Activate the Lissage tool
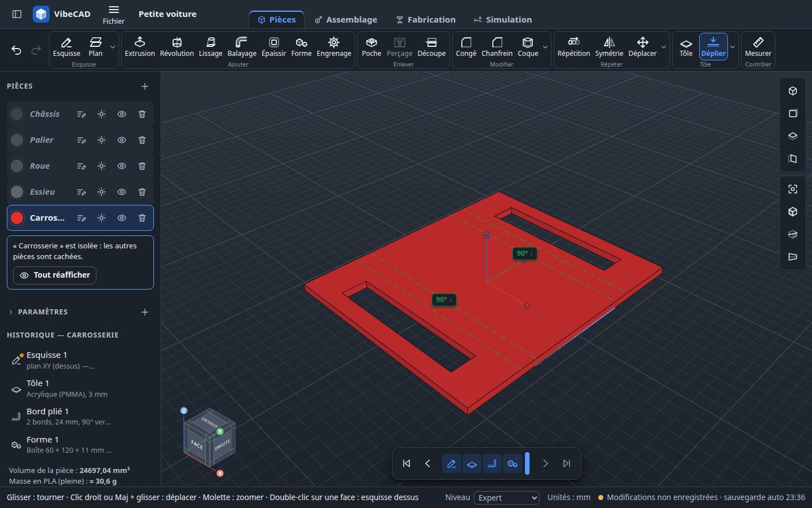 (210, 47)
